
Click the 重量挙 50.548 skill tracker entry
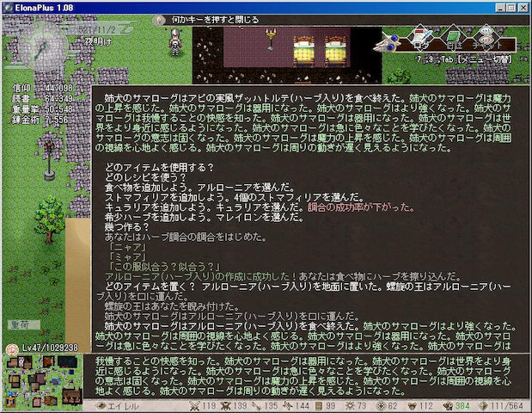(x=42, y=109)
